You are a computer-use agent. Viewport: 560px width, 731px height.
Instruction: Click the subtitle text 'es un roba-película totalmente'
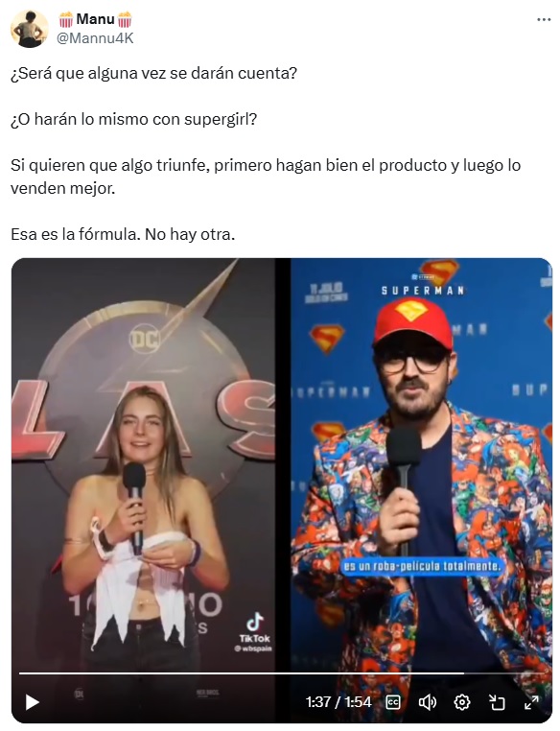tap(422, 566)
